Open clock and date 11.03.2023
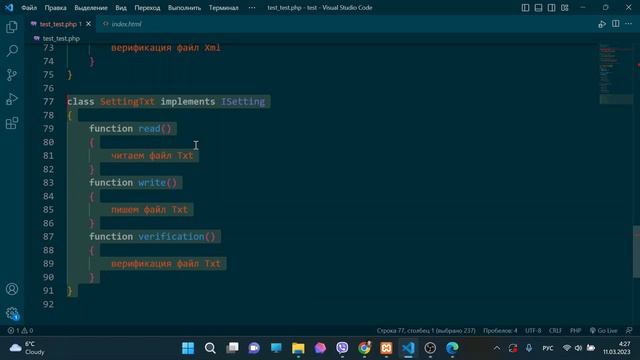 point(617,348)
